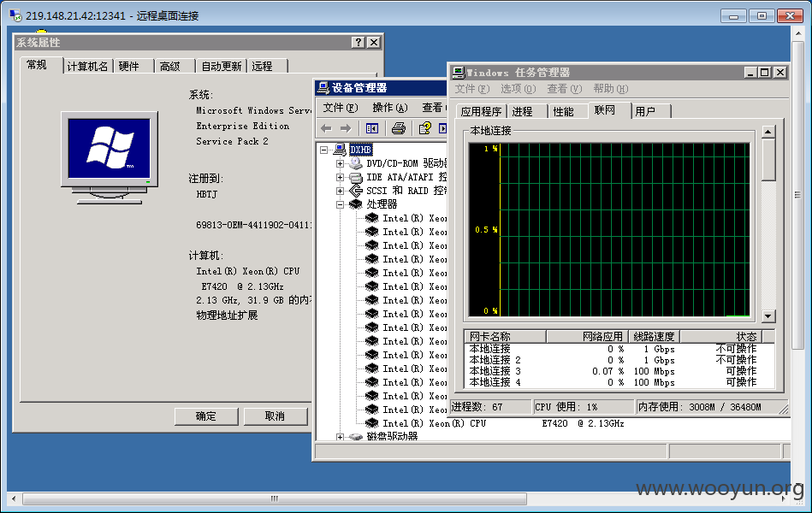Click the Print icon in Device Manager
Viewport: 812px width, 513px height.
click(x=398, y=128)
